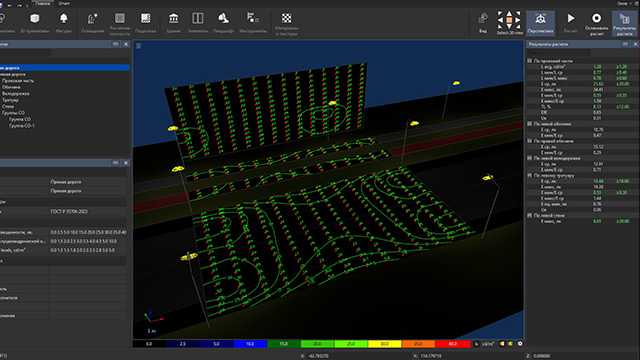Open the 3D примитивы cube tool

tap(34, 22)
